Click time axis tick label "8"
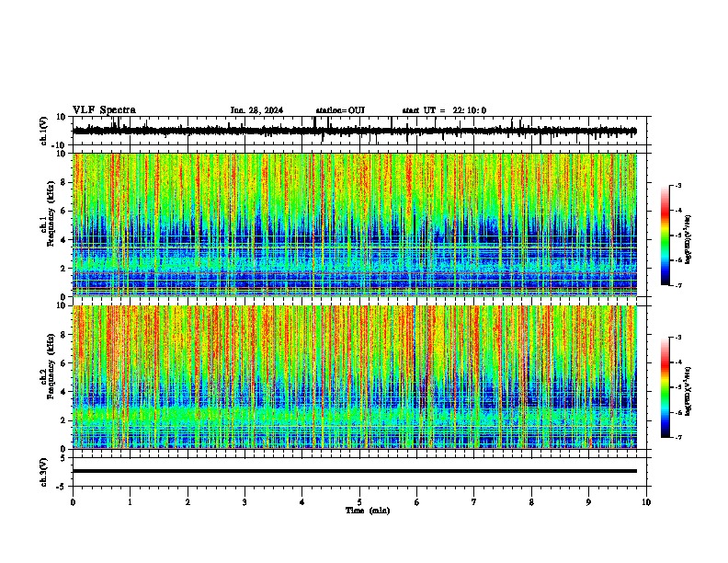Image resolution: width=728 pixels, height=563 pixels. point(531,502)
